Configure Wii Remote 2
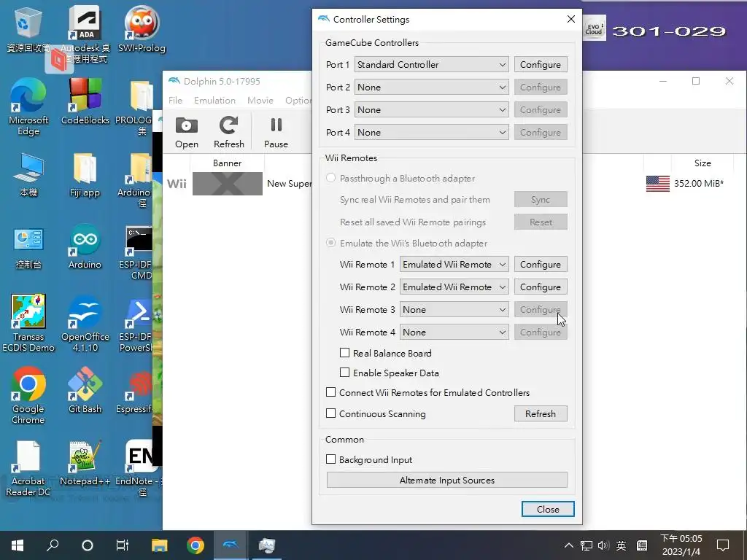 coord(541,287)
